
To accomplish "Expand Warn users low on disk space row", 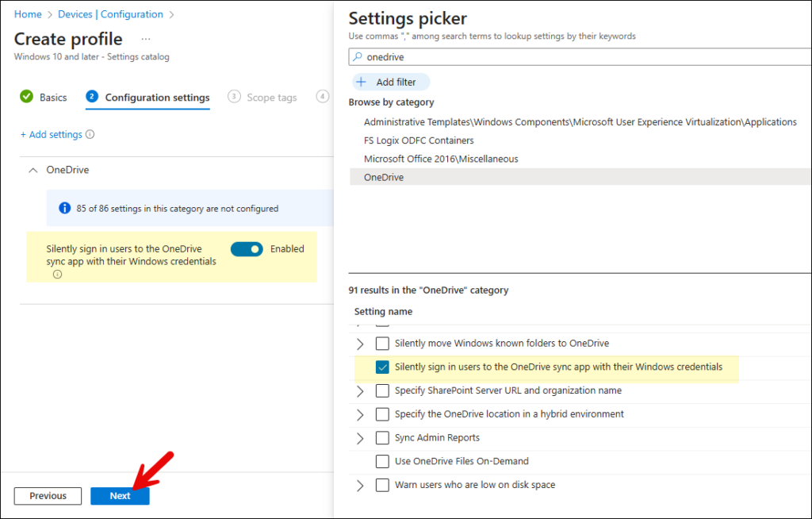I will (x=361, y=486).
